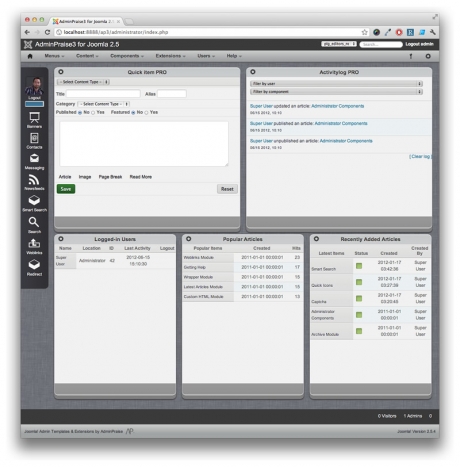The width and height of the screenshot is (460, 467).
Task: Open the Contacts sidebar icon
Action: 34,138
